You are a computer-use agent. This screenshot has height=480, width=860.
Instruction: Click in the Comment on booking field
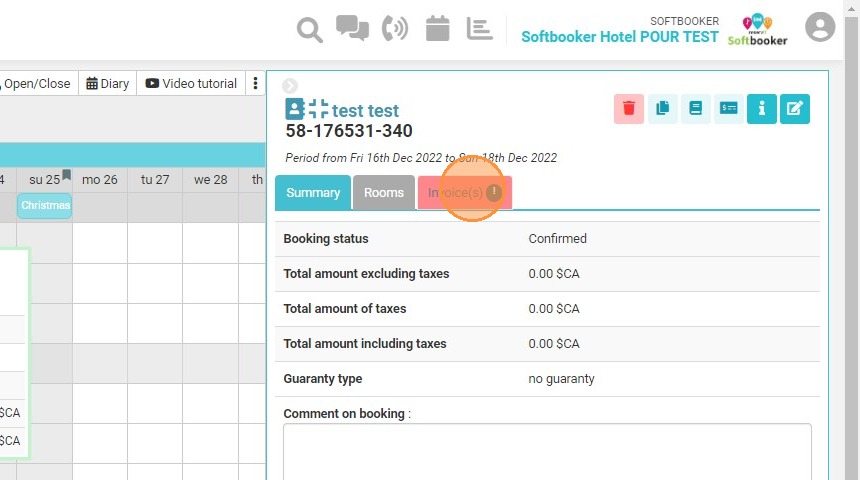click(547, 451)
